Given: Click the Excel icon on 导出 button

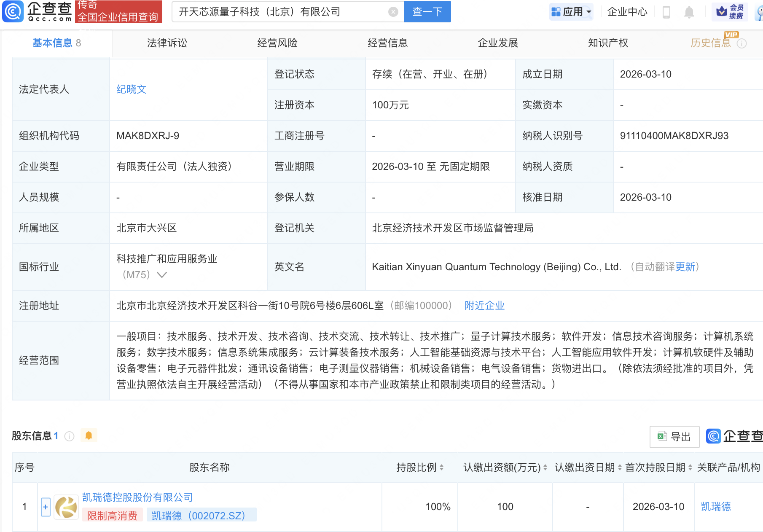Looking at the screenshot, I should [663, 437].
